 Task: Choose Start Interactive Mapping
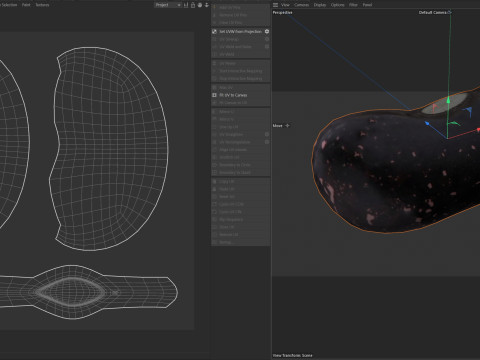coord(240,71)
